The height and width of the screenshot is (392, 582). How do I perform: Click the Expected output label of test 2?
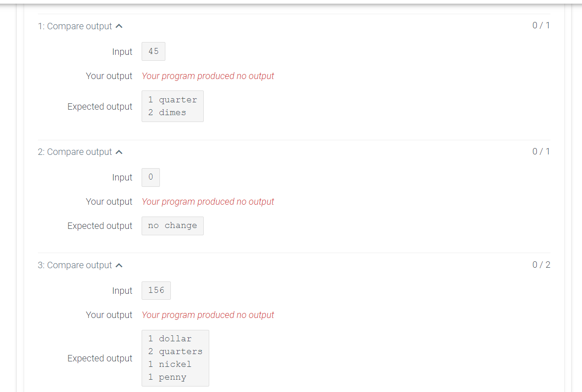pos(100,226)
